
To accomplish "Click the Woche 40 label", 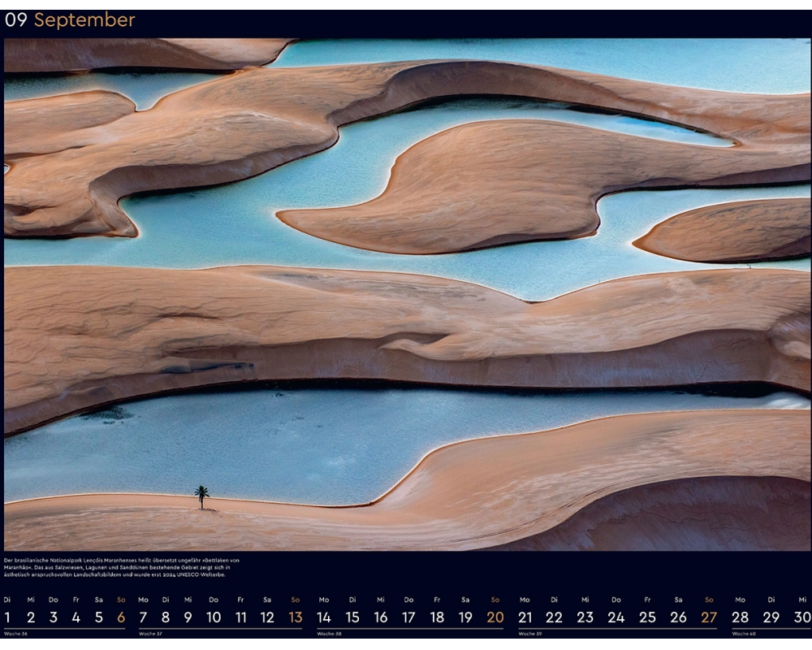I will [744, 634].
